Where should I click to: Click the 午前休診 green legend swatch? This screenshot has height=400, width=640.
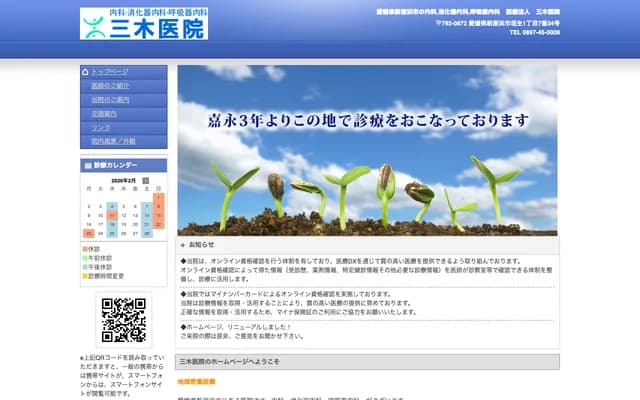tap(85, 258)
